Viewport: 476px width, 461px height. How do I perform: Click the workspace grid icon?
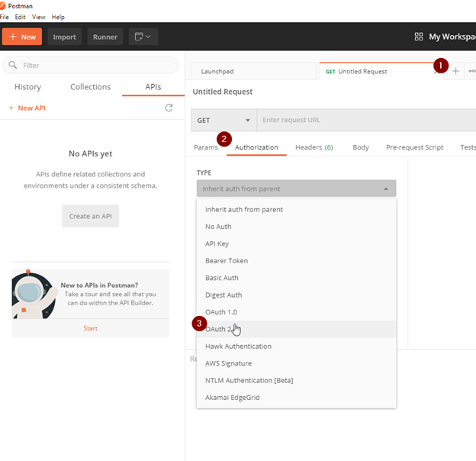[419, 37]
